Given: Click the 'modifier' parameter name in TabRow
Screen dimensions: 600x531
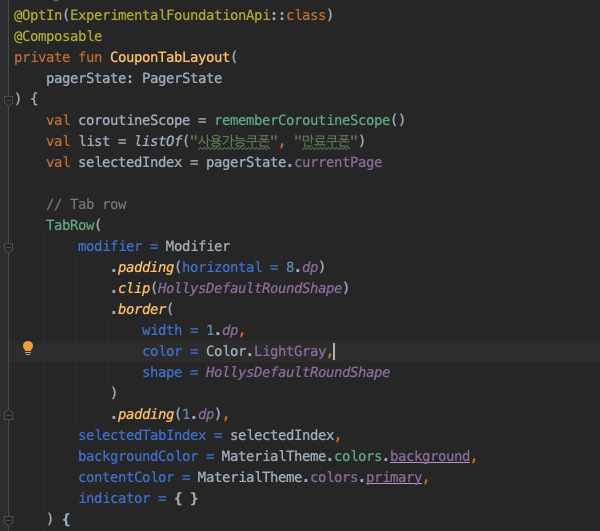Looking at the screenshot, I should click(110, 246).
